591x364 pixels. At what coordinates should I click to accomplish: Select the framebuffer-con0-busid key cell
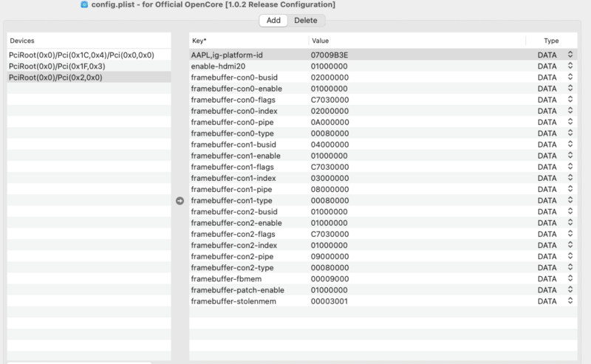click(x=234, y=78)
